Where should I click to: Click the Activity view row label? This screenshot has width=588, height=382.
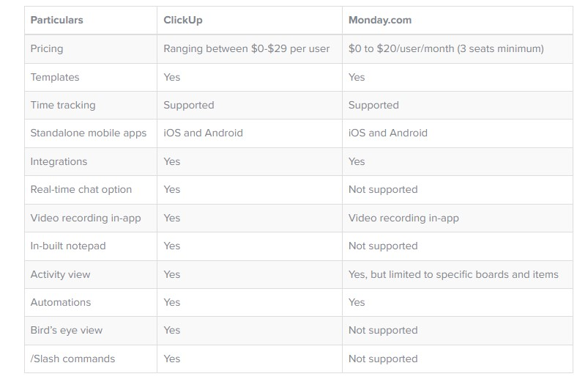60,274
